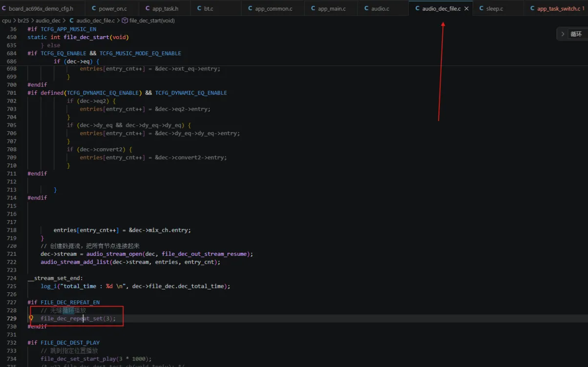
Task: Click the log_i total_time line
Action: 135,286
